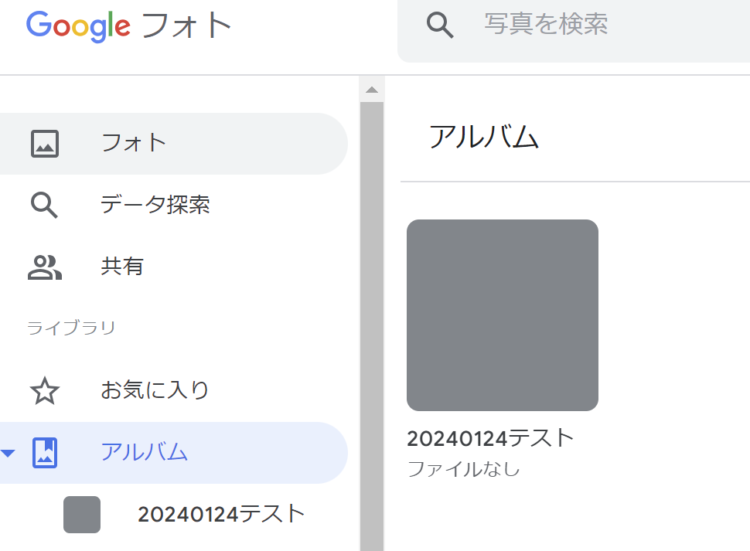Click the アルバム bookmark icon in sidebar

click(45, 452)
